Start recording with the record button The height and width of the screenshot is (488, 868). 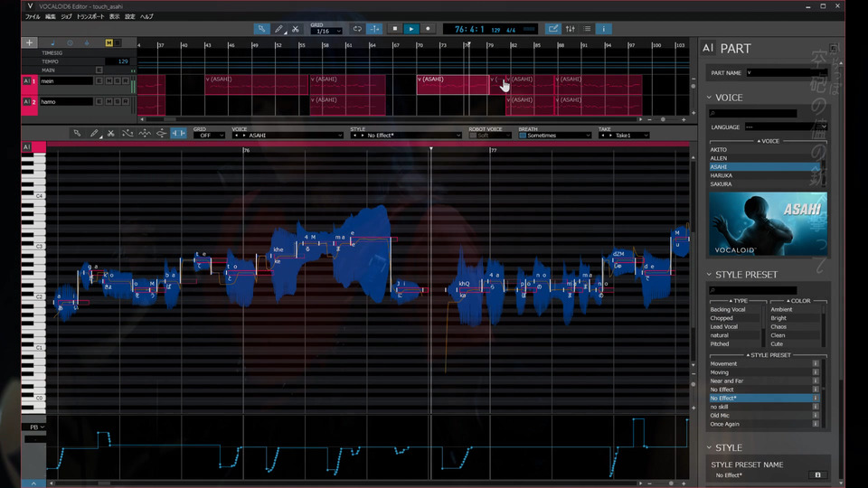pyautogui.click(x=428, y=29)
